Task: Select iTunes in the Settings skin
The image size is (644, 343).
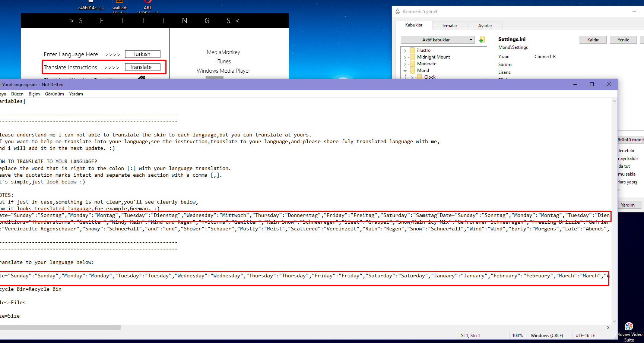Action: [223, 62]
